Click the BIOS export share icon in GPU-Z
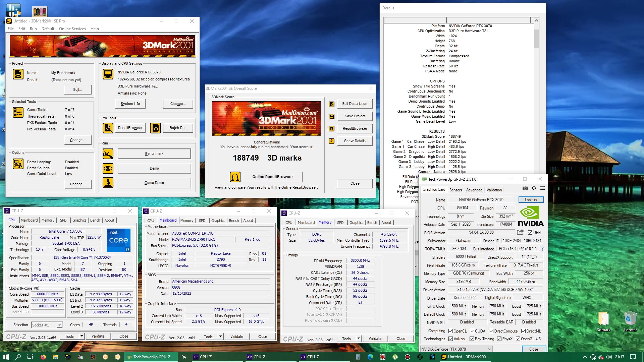 pos(520,232)
